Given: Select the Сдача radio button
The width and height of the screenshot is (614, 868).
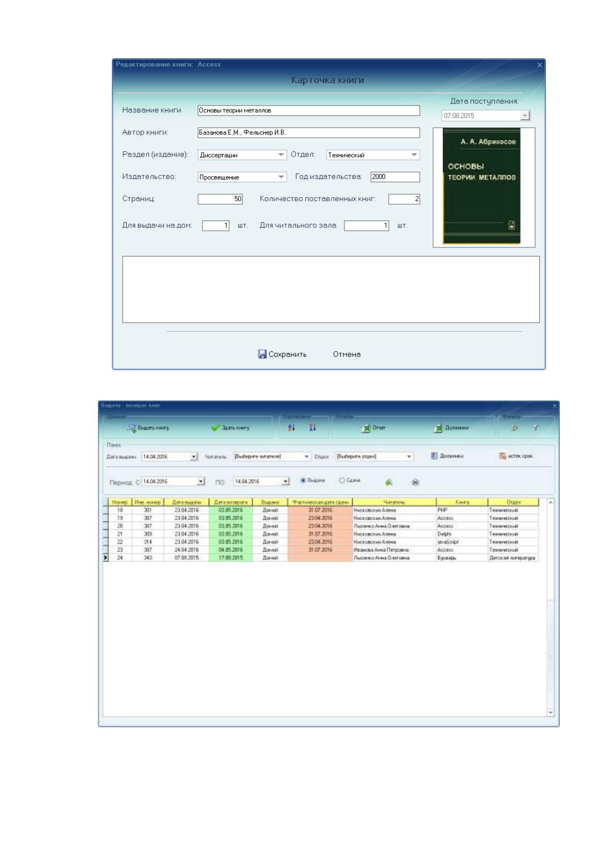Looking at the screenshot, I should (341, 480).
